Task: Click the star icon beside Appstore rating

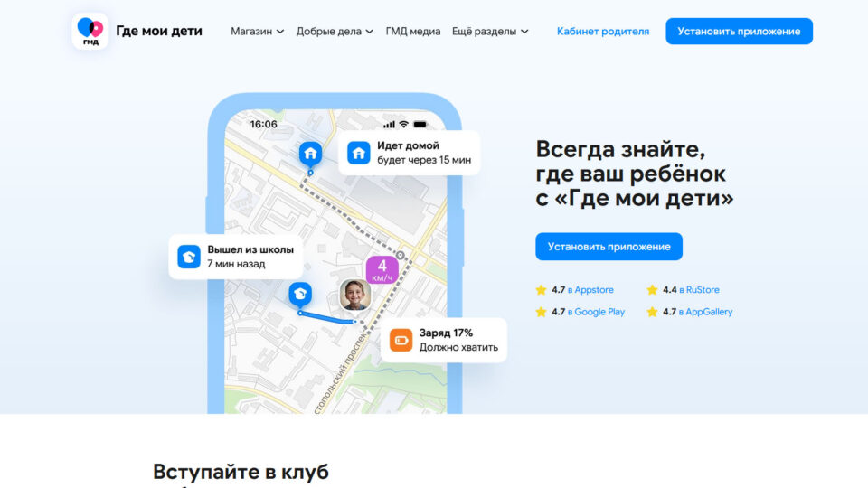Action: click(541, 290)
